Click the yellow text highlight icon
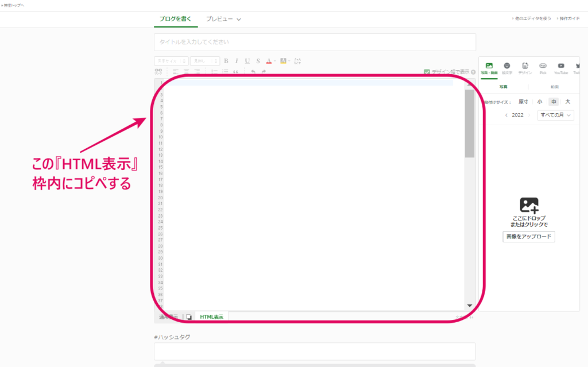The width and height of the screenshot is (588, 367). (x=283, y=61)
